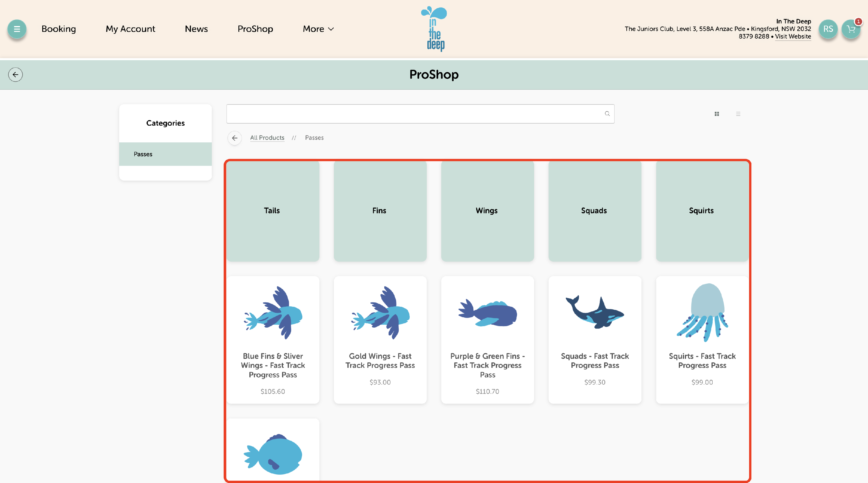Image resolution: width=868 pixels, height=483 pixels.
Task: Go back using ProShop header arrow
Action: 16,74
